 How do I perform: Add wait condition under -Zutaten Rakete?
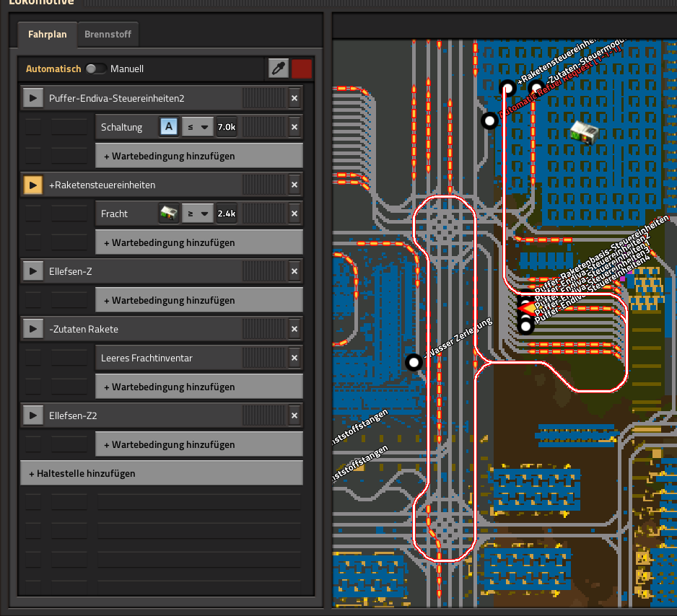point(199,387)
